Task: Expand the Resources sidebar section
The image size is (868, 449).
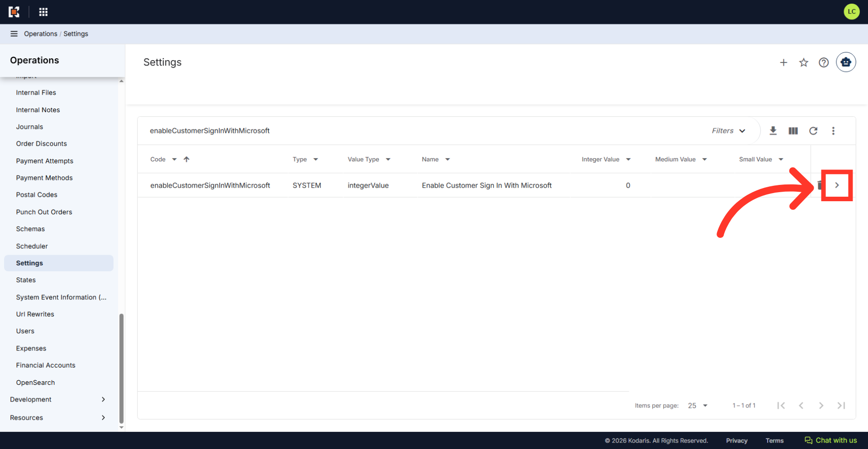Action: [x=59, y=418]
